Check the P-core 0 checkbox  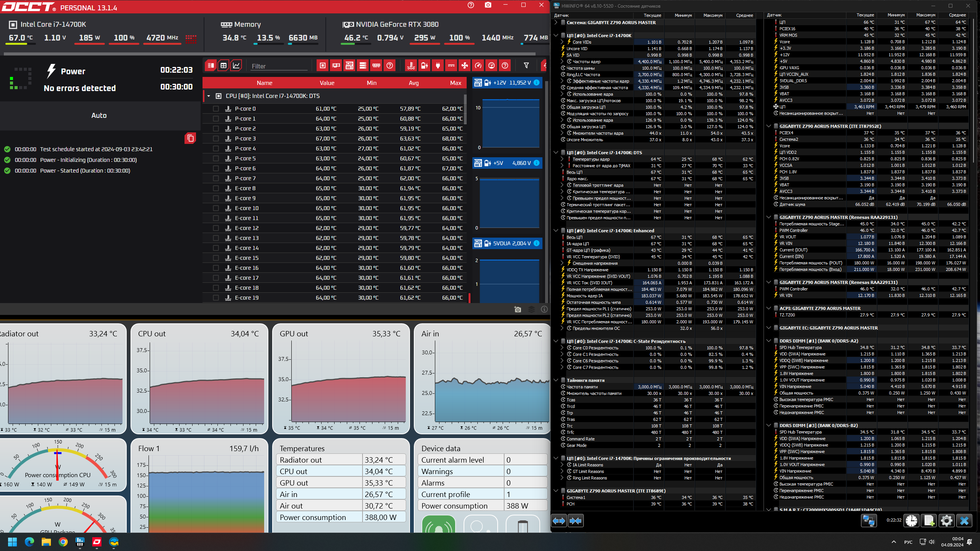point(216,109)
